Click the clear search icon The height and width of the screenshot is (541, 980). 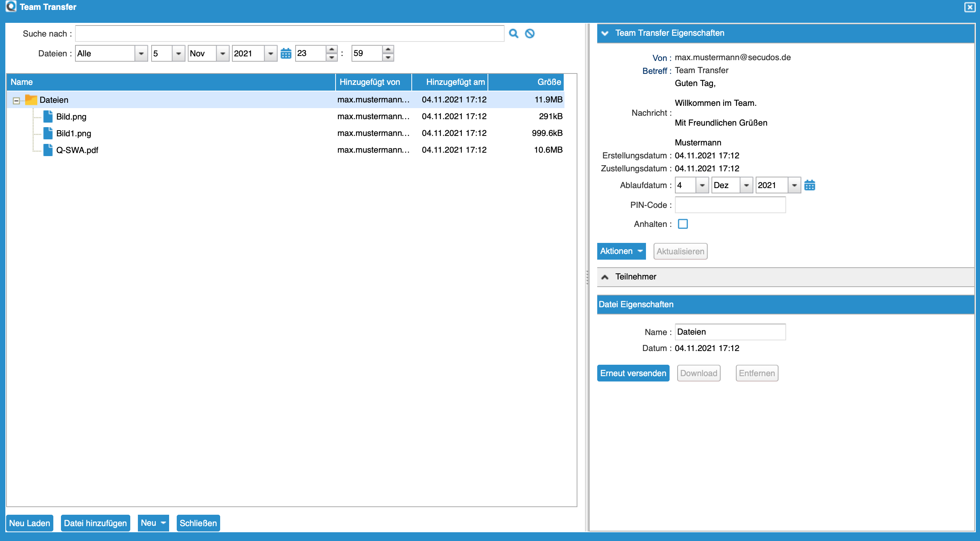[x=529, y=34]
